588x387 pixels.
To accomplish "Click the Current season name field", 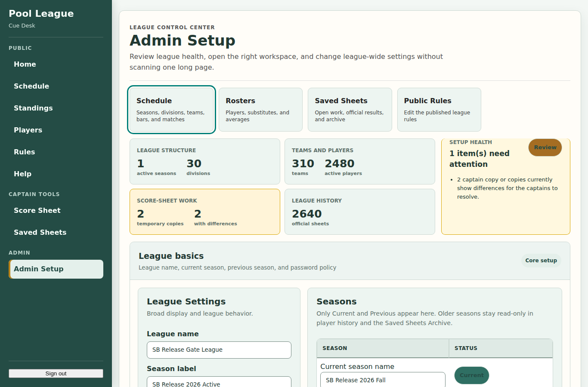I will [383, 380].
